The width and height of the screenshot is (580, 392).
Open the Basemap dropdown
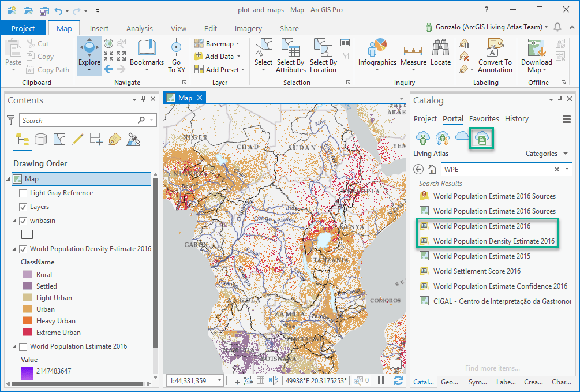coord(219,44)
